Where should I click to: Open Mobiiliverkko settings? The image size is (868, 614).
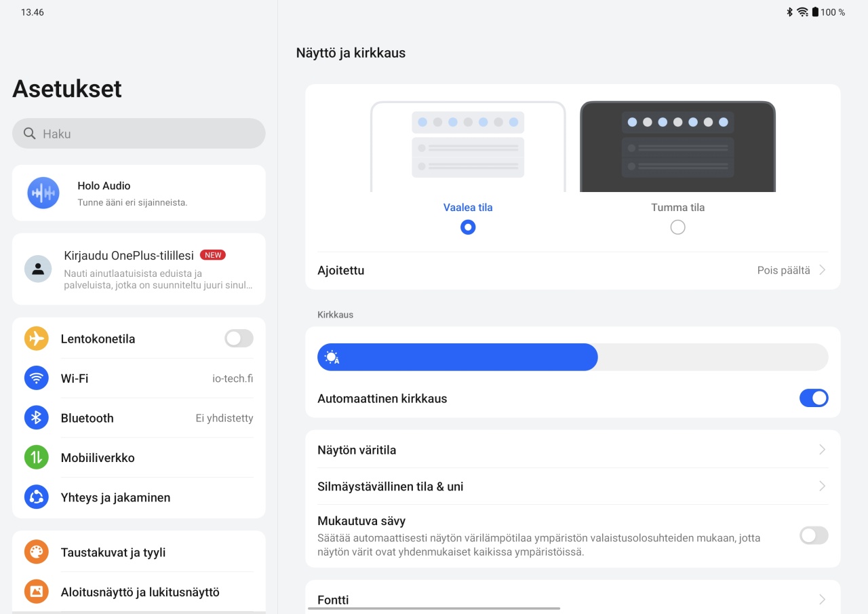[139, 457]
